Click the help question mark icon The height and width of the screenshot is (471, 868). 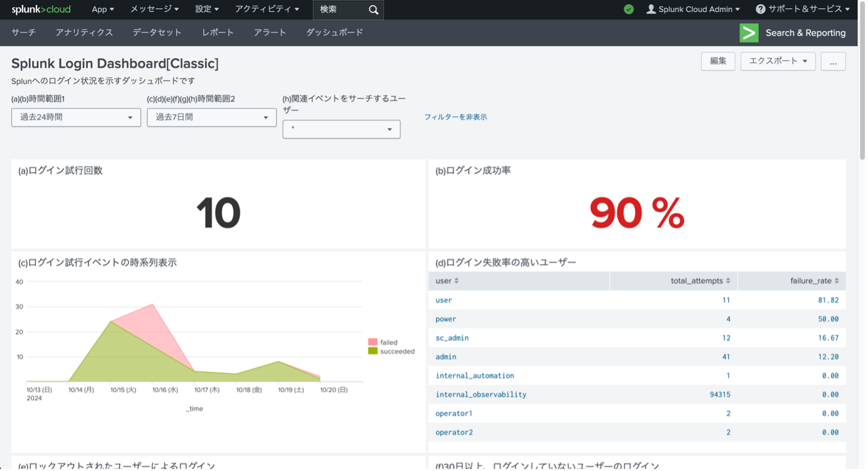click(x=760, y=9)
